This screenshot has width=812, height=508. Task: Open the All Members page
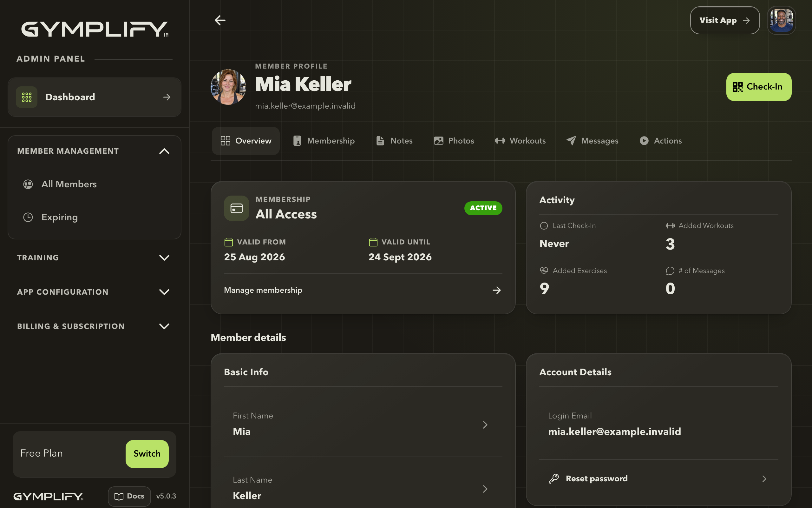coord(94,184)
